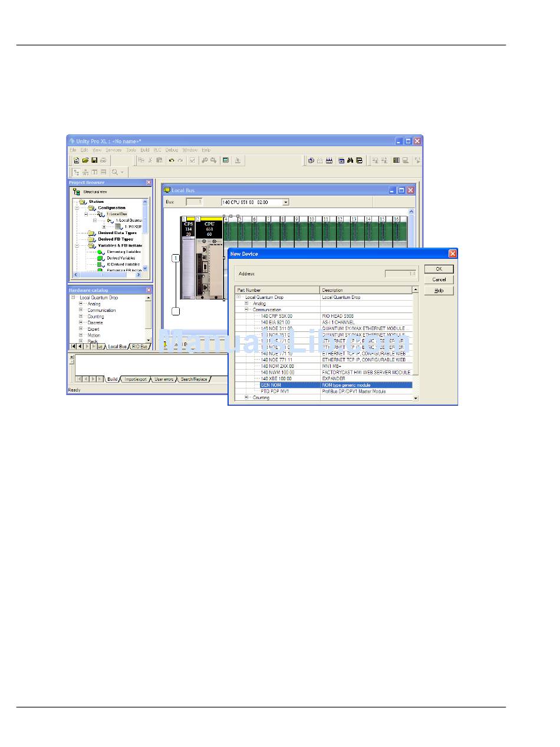
Task: Switch to Local Bus tab in Hardware catalog
Action: click(117, 347)
